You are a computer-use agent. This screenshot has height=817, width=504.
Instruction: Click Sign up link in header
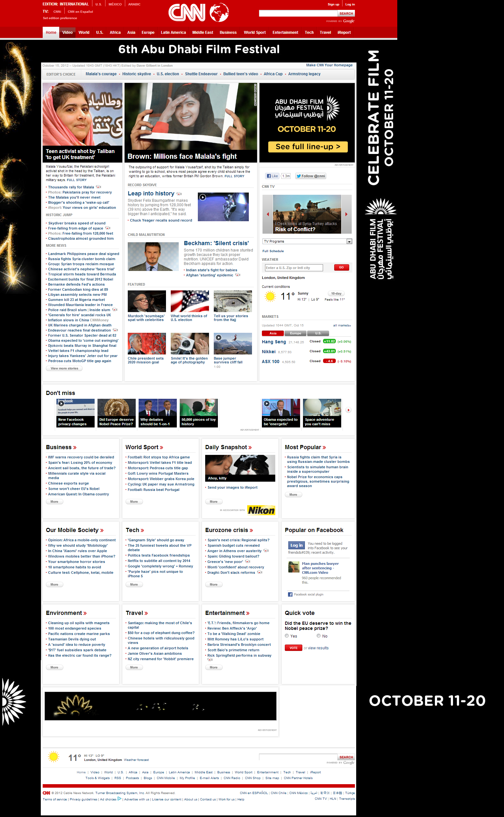click(x=333, y=4)
